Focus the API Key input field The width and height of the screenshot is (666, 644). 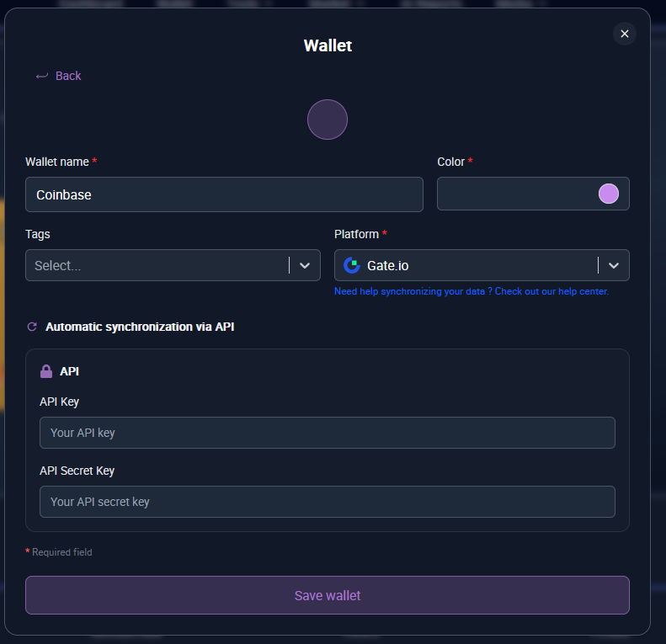click(327, 433)
